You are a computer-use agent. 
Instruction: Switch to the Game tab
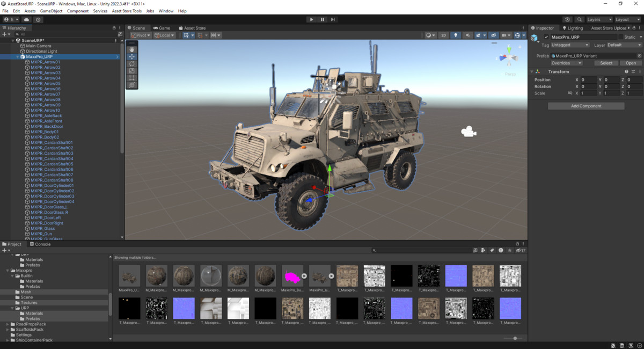(162, 28)
